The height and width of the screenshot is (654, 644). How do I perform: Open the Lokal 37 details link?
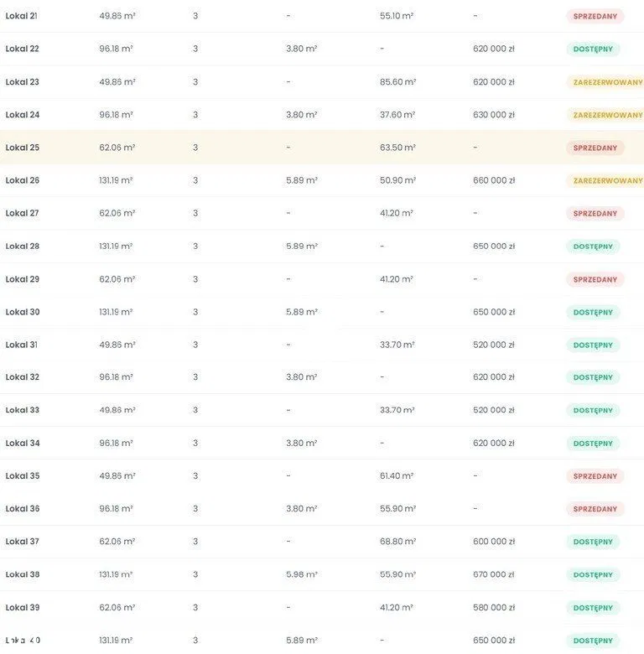pos(23,542)
